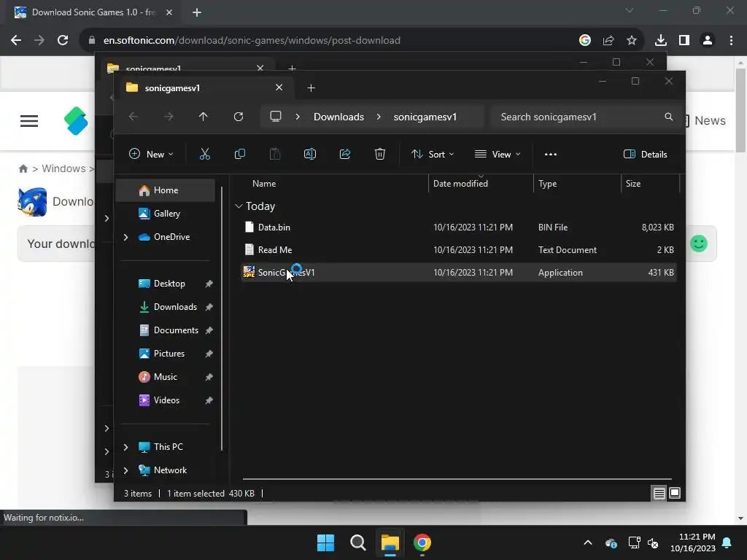Screen dimensions: 747x560
Task: Open the Sort dropdown
Action: (433, 155)
